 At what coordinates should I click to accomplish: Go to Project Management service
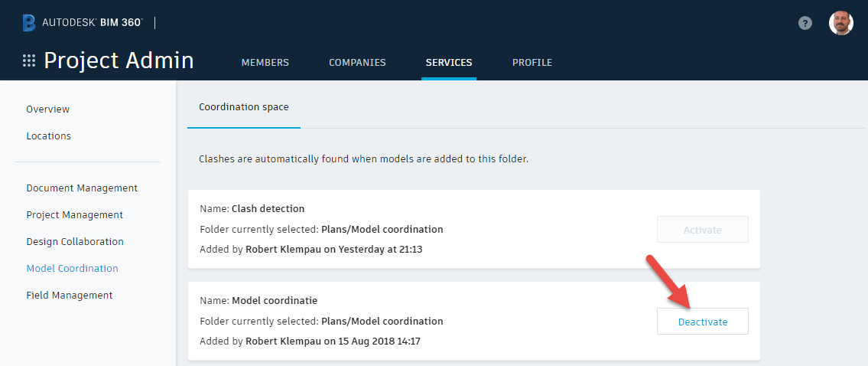pos(75,214)
